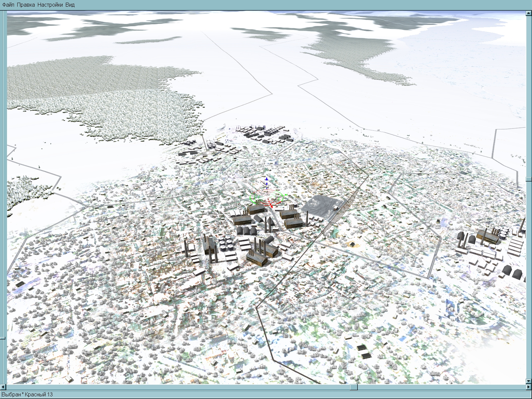This screenshot has height=399, width=532.
Task: Click the large red arrowhead of the gizmo
Action: (x=271, y=207)
